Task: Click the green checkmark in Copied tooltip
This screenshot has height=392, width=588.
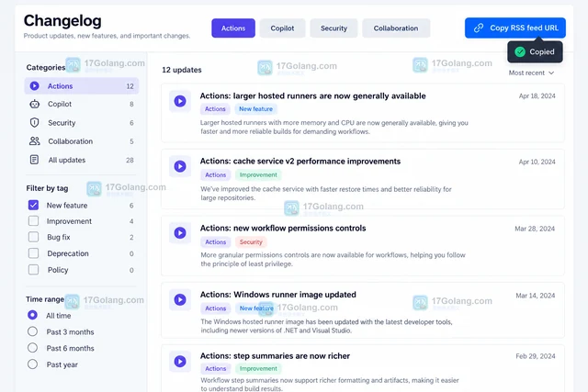Action: coord(520,51)
